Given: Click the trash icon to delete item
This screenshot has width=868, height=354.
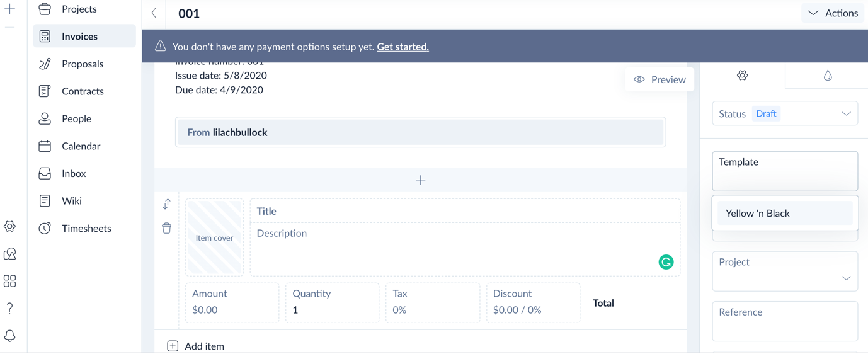Looking at the screenshot, I should [166, 228].
